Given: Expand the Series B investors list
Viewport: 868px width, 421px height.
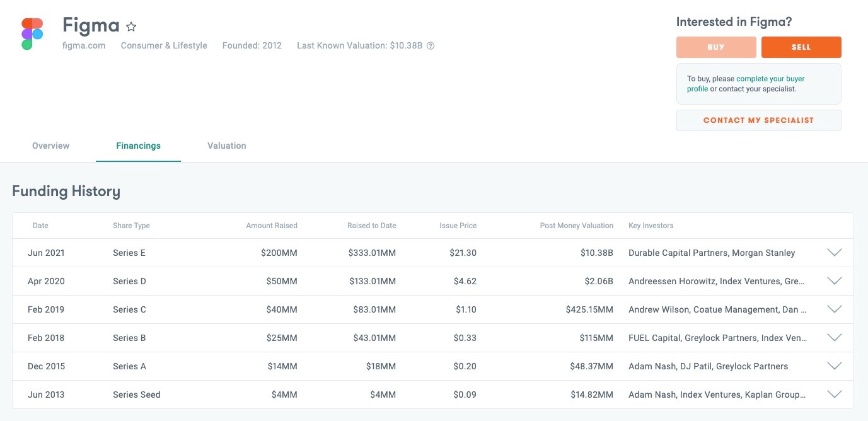Looking at the screenshot, I should click(x=834, y=337).
